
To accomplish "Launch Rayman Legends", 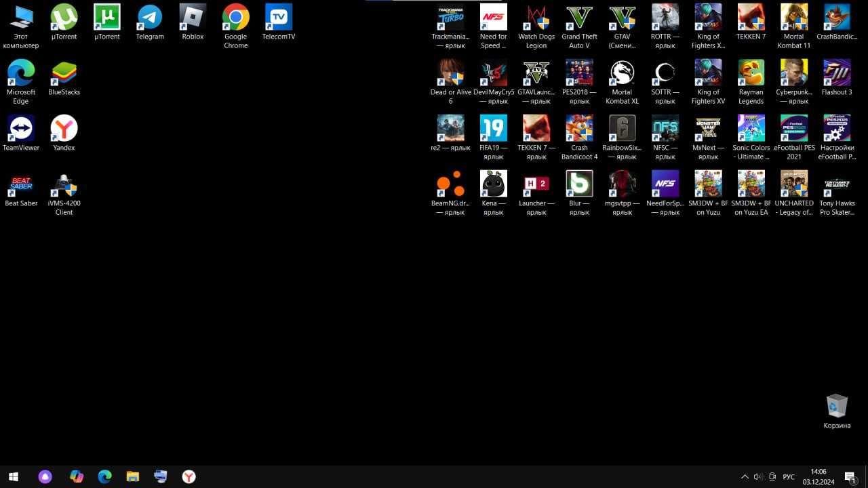I will coord(751,83).
